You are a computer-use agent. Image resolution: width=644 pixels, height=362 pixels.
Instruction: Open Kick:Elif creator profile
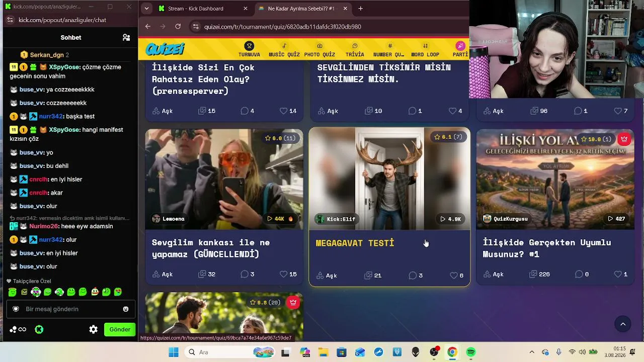point(336,219)
